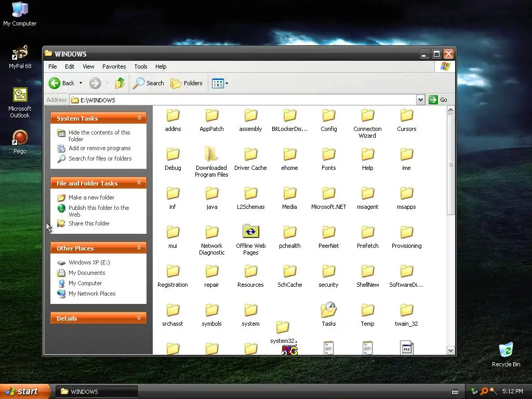Select the assembly folder
Screen dimensions: 532x399
click(x=251, y=121)
